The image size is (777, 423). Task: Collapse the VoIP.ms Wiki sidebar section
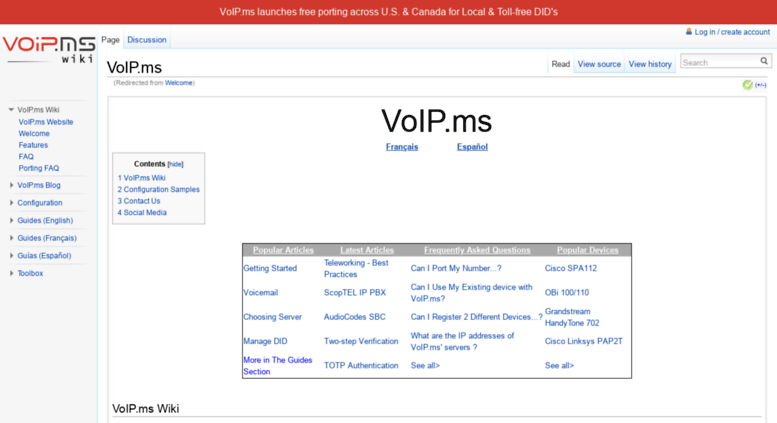[x=11, y=109]
